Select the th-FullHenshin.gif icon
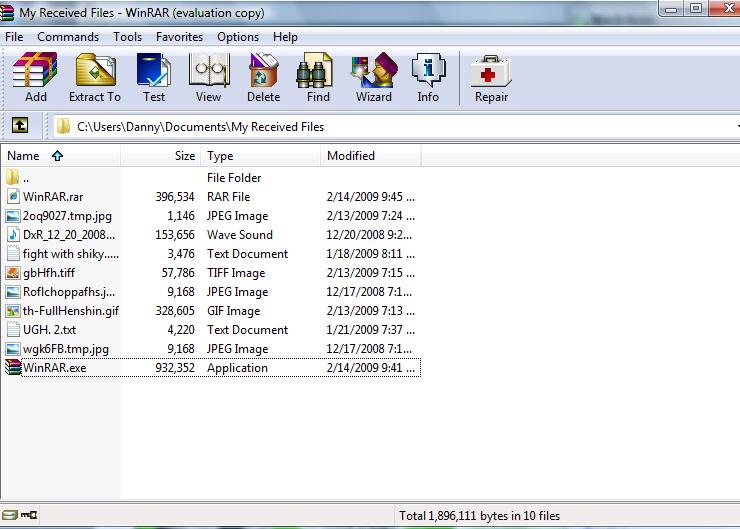Viewport: 740px width, 529px height. [x=13, y=311]
